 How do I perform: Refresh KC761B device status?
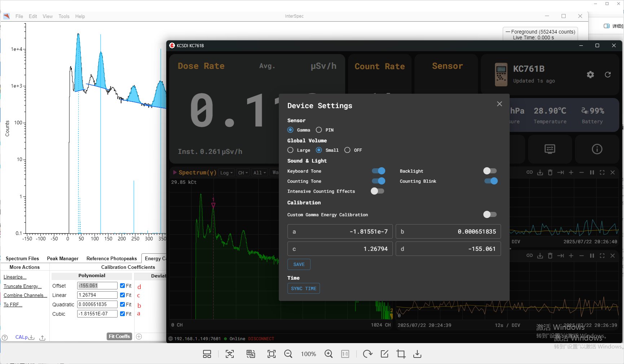[x=608, y=75]
